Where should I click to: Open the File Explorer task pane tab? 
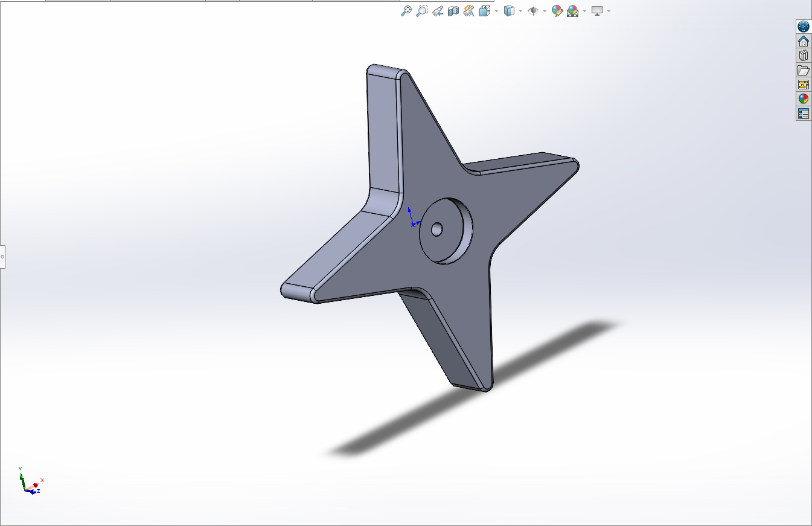[804, 70]
